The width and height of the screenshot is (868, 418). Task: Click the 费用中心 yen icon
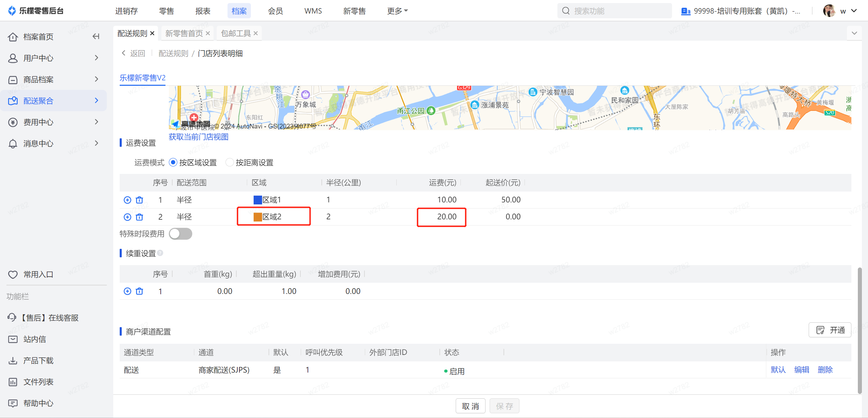click(13, 122)
